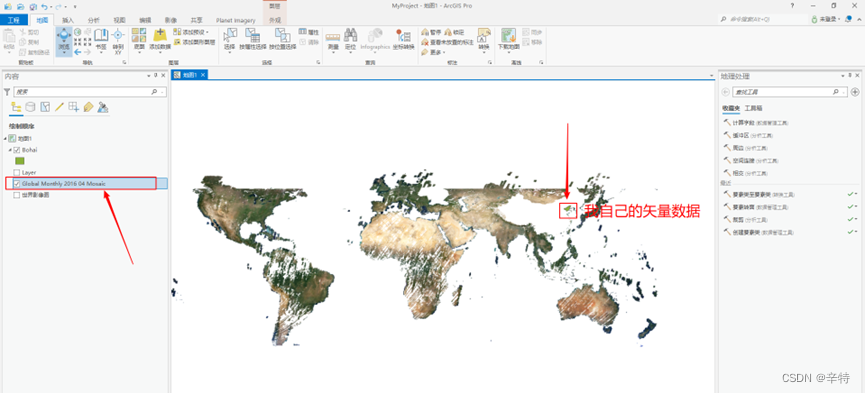Switch Contents to List By Drawing Order
865x393 pixels.
pos(17,107)
